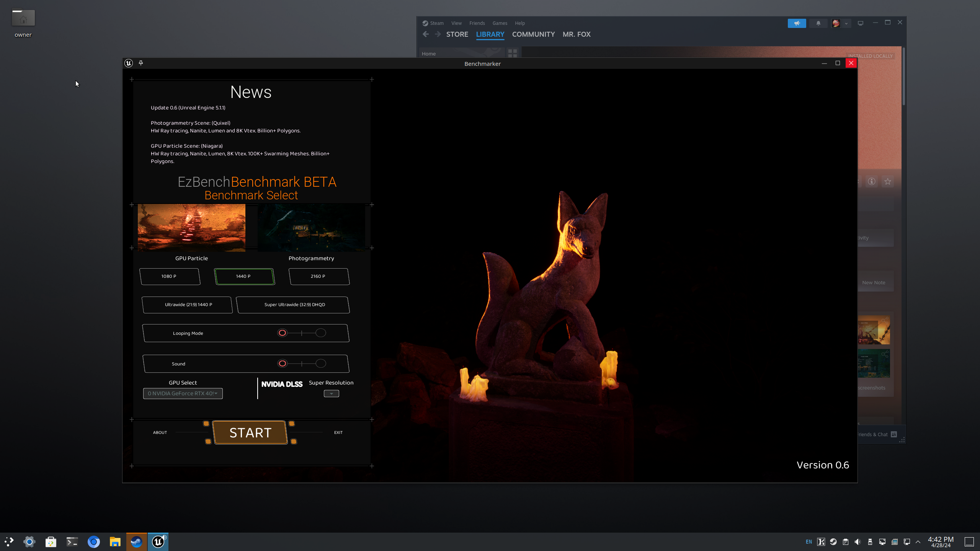980x551 pixels.
Task: Click the favorite star icon in Steam
Action: [x=888, y=181]
